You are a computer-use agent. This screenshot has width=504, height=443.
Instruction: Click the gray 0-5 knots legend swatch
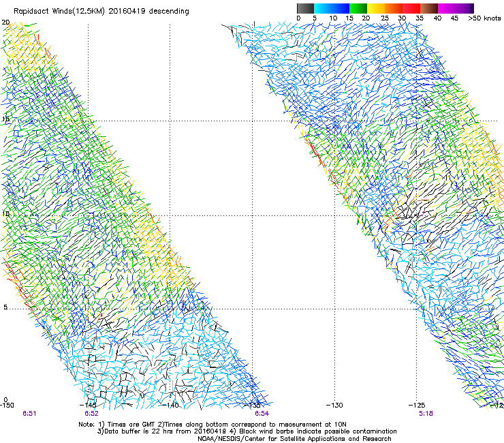[306, 8]
